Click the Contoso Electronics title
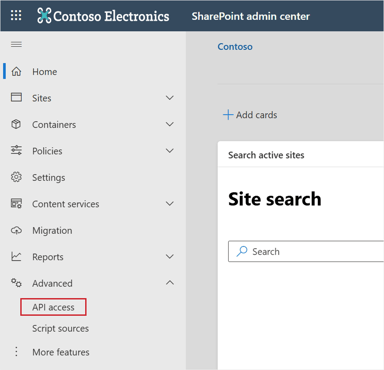Viewport: 384px width, 370px height. click(111, 16)
